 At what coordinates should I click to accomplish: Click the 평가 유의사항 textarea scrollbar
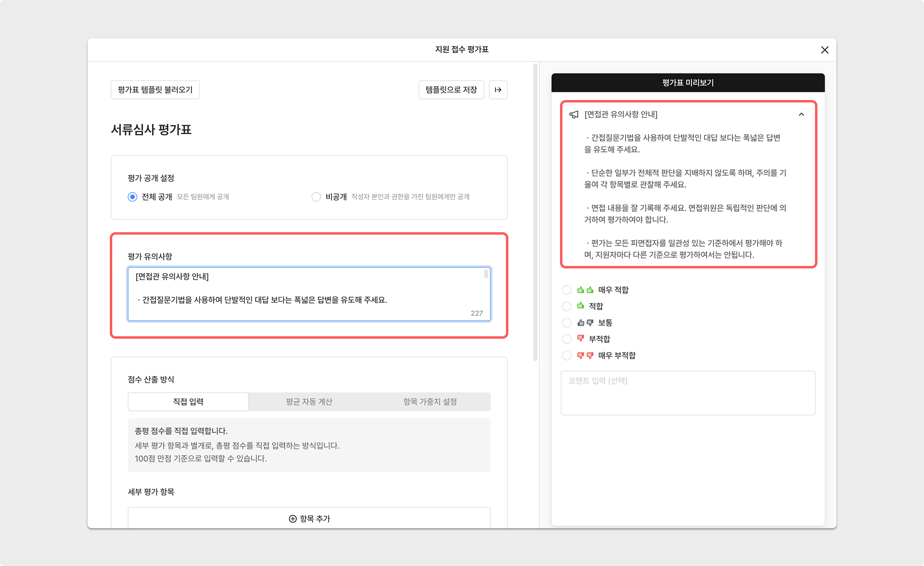[486, 274]
